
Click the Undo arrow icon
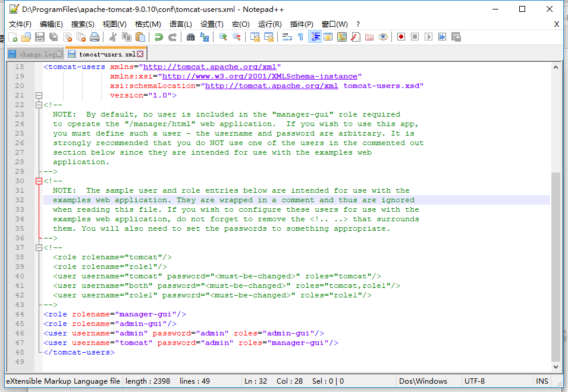[158, 37]
